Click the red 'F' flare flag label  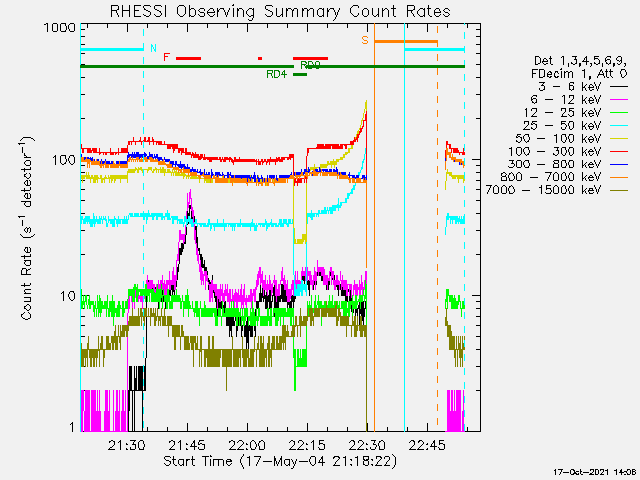pyautogui.click(x=166, y=57)
